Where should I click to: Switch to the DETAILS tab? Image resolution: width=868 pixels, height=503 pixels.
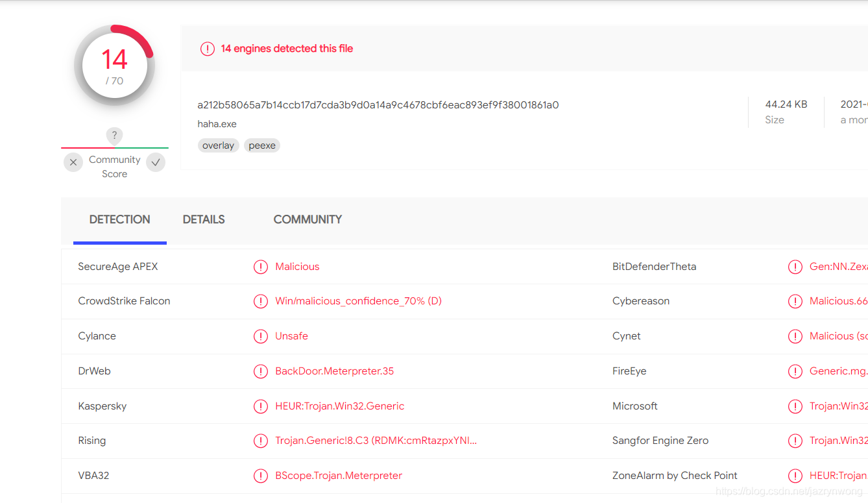[204, 219]
